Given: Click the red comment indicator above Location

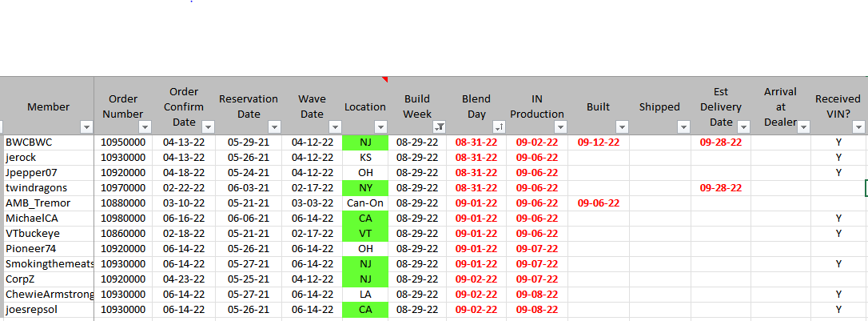Looking at the screenshot, I should tap(384, 79).
